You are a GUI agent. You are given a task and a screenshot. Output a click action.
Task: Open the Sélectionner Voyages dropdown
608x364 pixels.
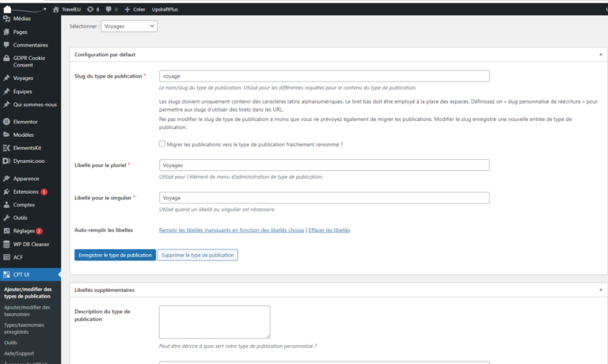click(x=129, y=26)
